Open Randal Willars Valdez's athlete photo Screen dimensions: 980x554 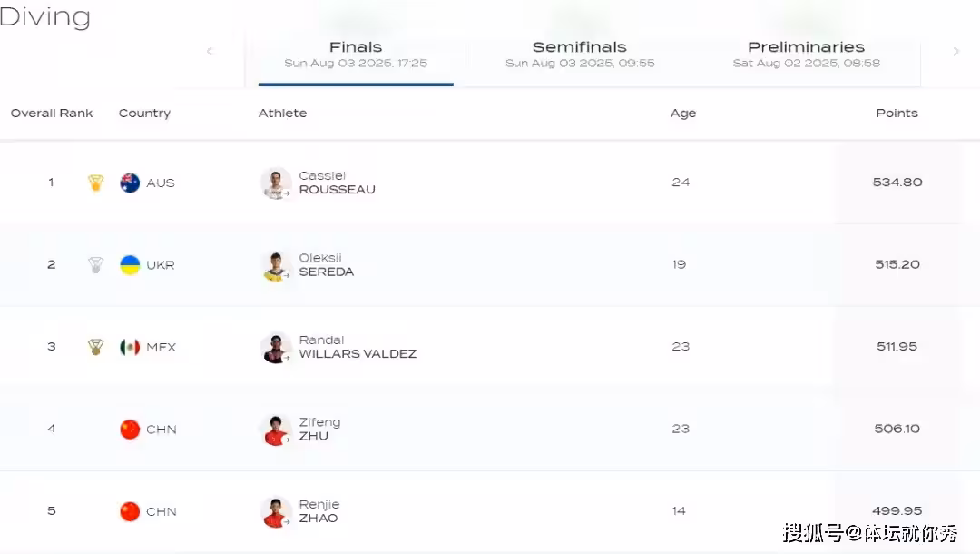[275, 347]
